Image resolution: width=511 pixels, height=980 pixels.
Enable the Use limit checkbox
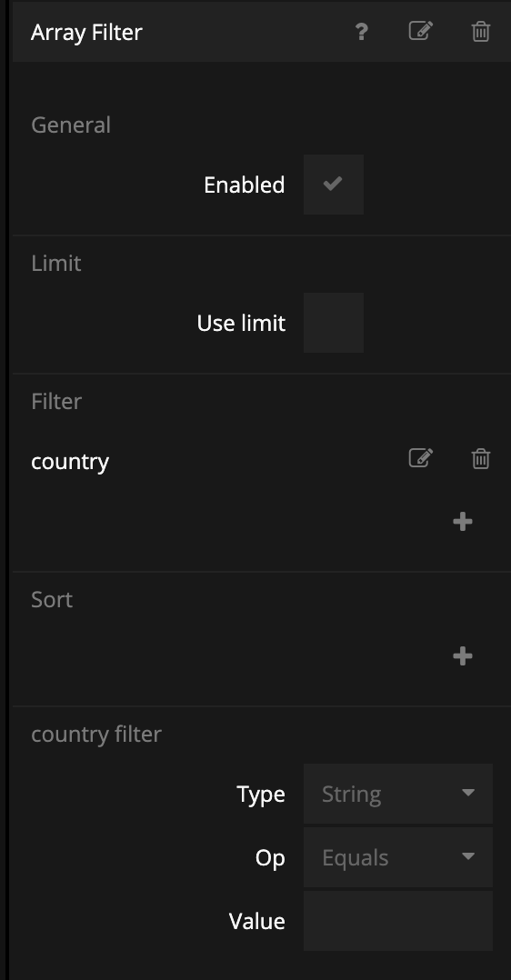click(x=334, y=323)
